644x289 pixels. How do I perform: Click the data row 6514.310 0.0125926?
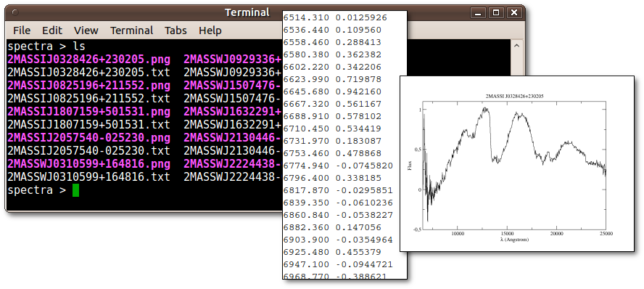coord(336,17)
